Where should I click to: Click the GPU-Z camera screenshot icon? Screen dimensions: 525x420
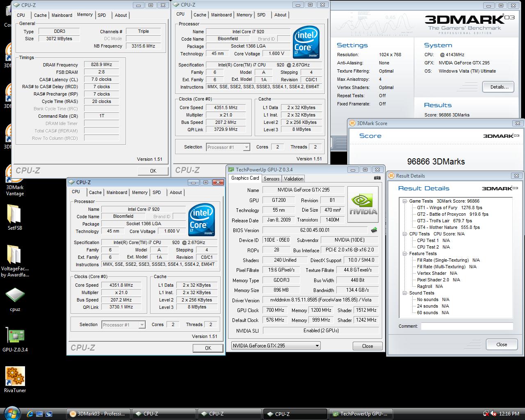pyautogui.click(x=377, y=178)
